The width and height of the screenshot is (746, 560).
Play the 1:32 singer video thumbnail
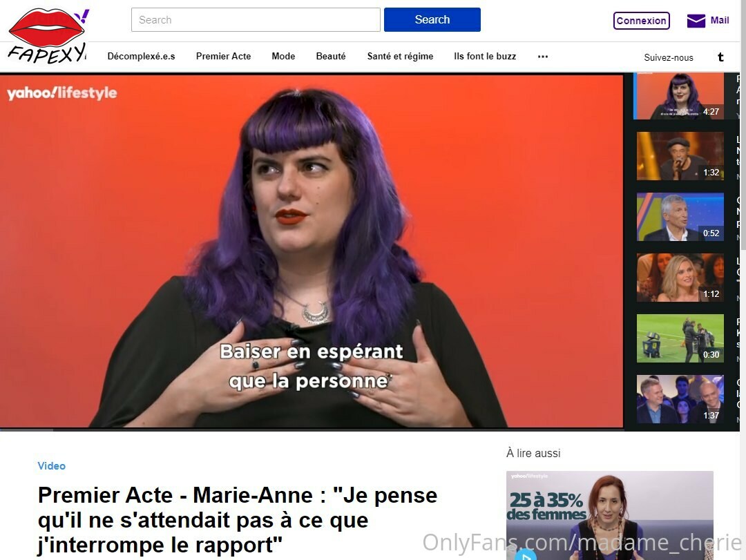680,156
